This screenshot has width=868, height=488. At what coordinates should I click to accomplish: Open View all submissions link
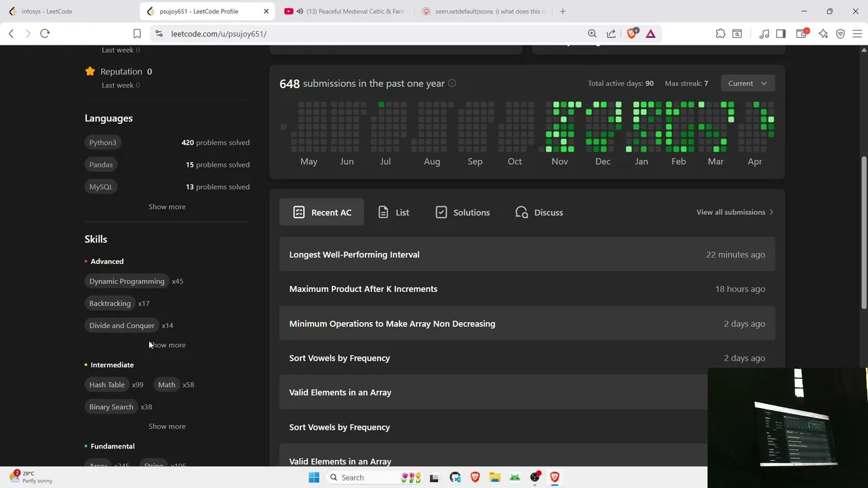point(735,212)
